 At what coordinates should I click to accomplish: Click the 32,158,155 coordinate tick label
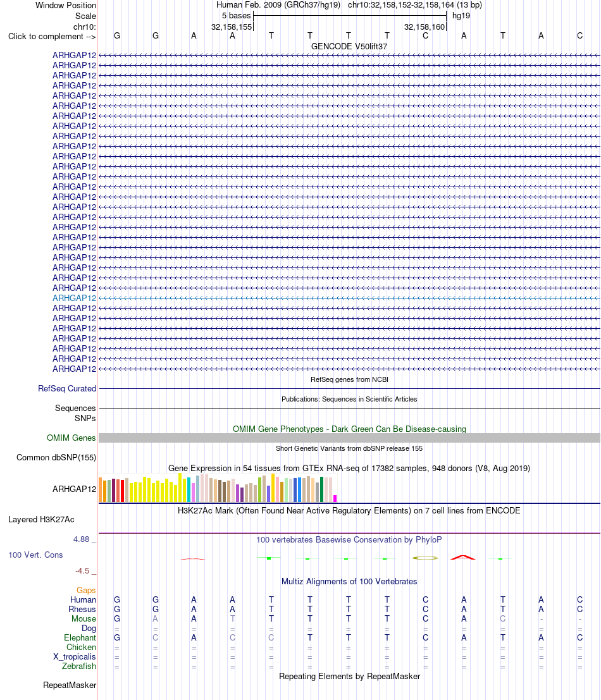point(232,27)
